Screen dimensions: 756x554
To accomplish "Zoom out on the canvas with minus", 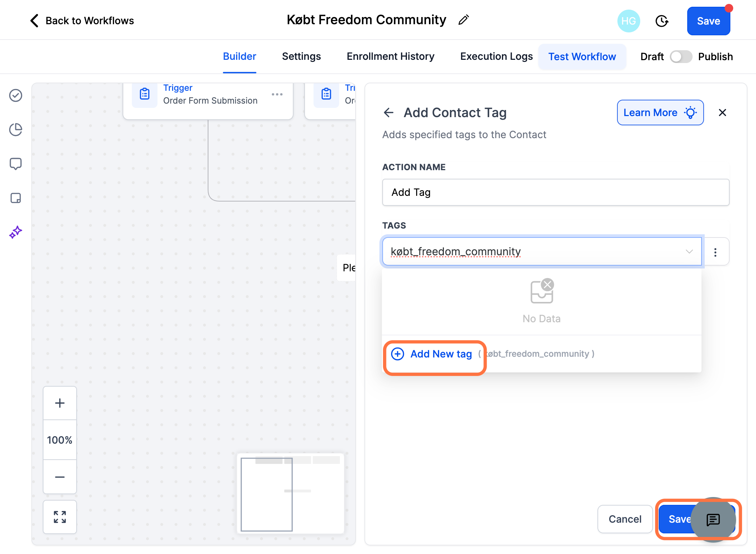I will [60, 477].
